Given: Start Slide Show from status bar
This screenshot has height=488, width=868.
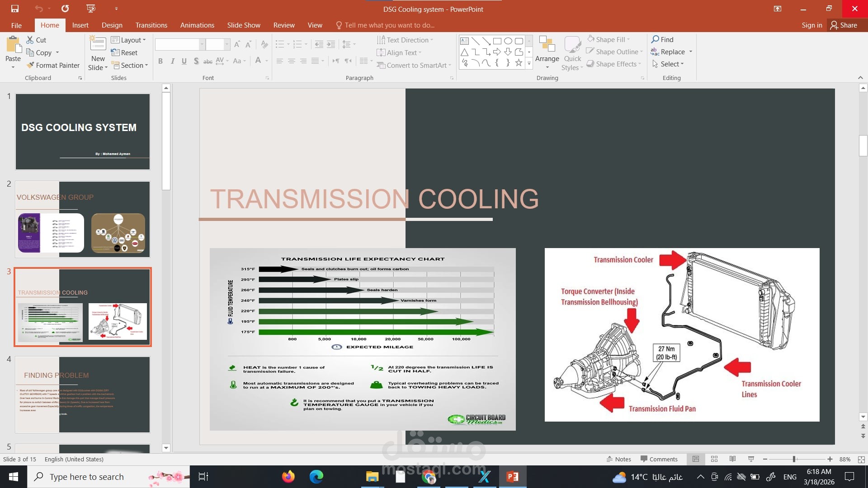Looking at the screenshot, I should click(751, 459).
